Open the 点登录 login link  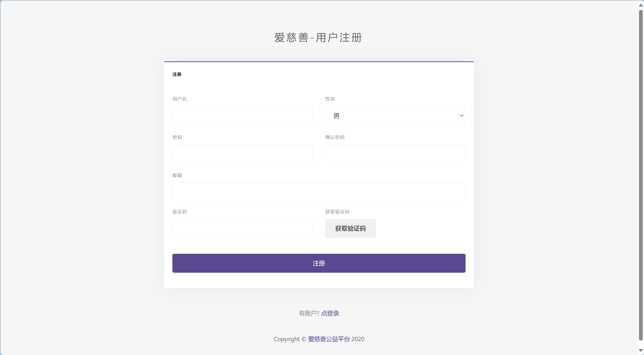pos(330,313)
